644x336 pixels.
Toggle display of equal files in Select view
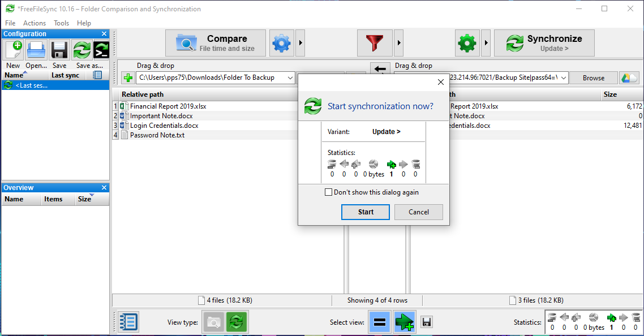tap(380, 321)
